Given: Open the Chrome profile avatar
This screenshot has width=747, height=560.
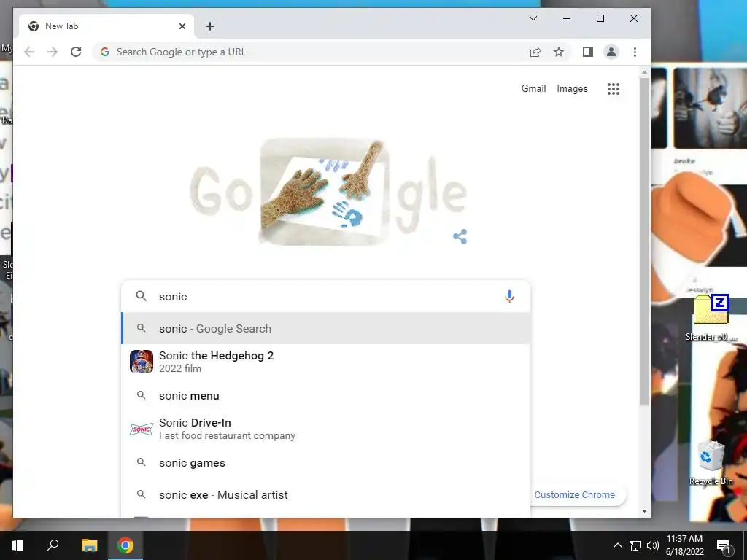Looking at the screenshot, I should pyautogui.click(x=611, y=52).
